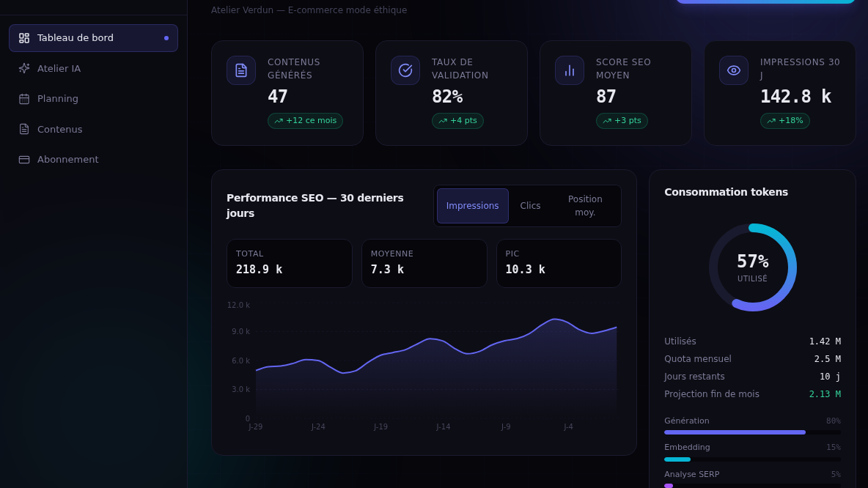Open Atelier IA in the sidebar
868x488 pixels.
pos(93,69)
